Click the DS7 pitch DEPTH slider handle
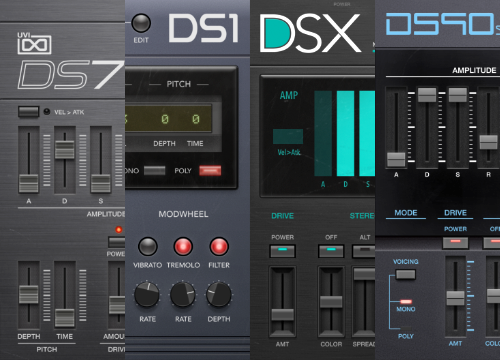Viewport: 500px width, 360px height. coord(29,295)
